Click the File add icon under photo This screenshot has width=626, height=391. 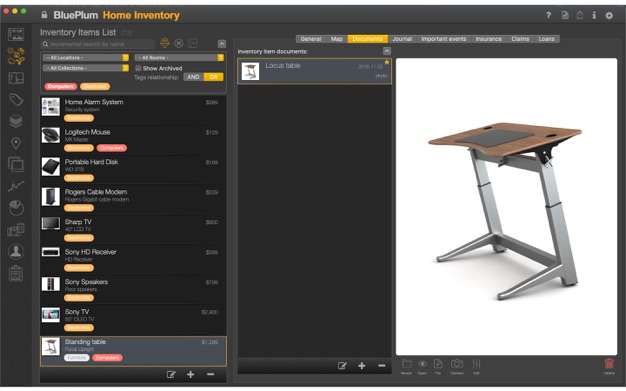pos(438,366)
